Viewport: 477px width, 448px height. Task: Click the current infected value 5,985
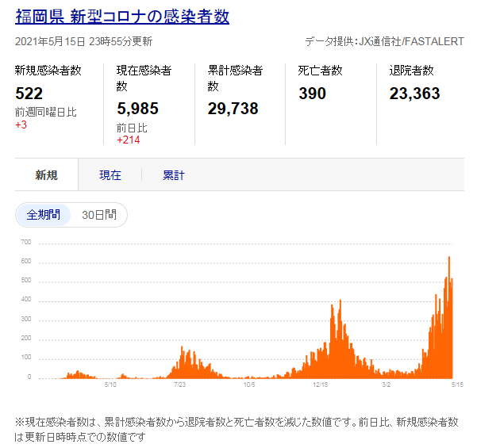[137, 108]
